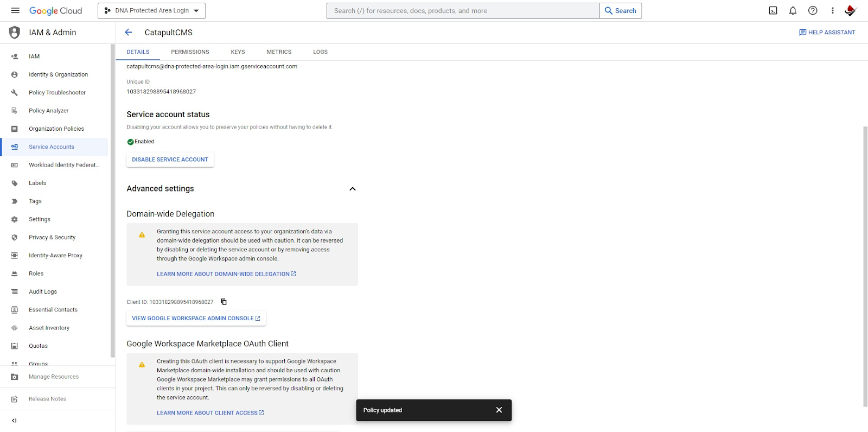Click the Unique ID number 103318298895418968027

[x=161, y=92]
